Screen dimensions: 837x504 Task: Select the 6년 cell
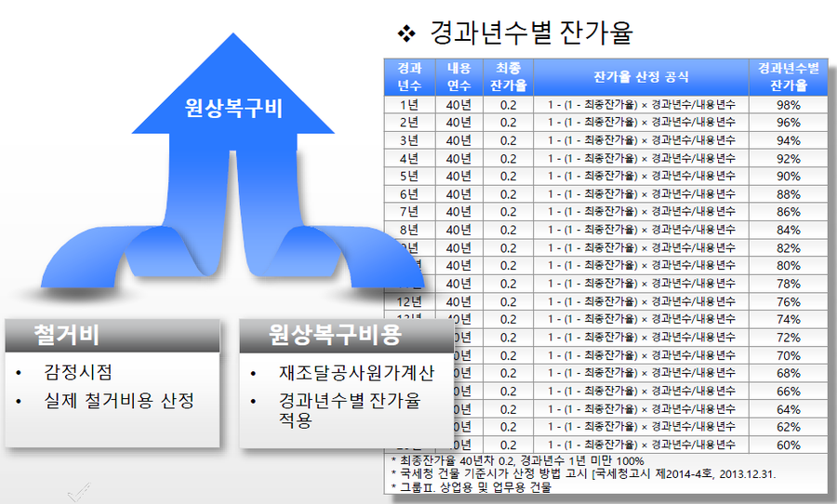(x=410, y=194)
